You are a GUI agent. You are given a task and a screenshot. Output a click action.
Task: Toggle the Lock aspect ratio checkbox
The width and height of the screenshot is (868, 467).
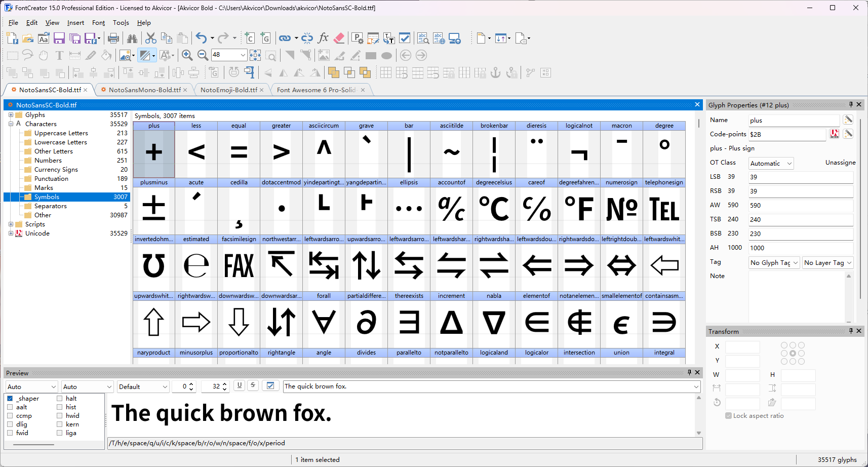click(x=728, y=416)
